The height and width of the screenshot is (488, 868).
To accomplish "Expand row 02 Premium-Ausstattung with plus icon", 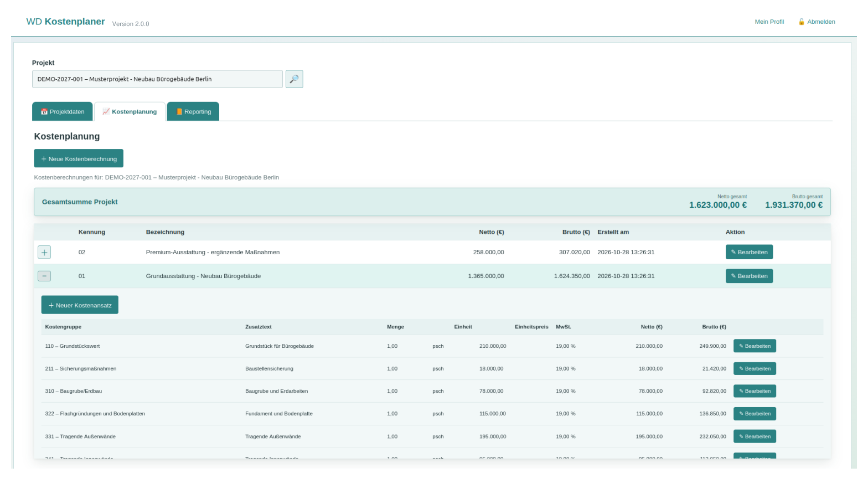I will coord(44,253).
